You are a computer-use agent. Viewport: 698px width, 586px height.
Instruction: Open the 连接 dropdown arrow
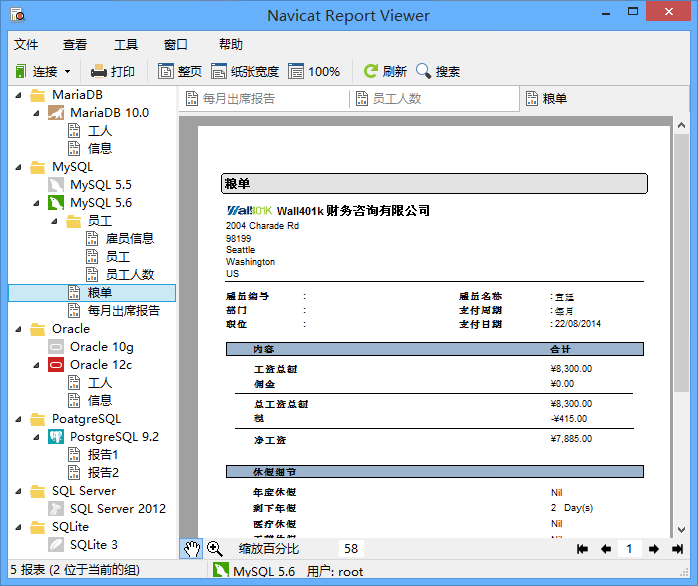(67, 71)
